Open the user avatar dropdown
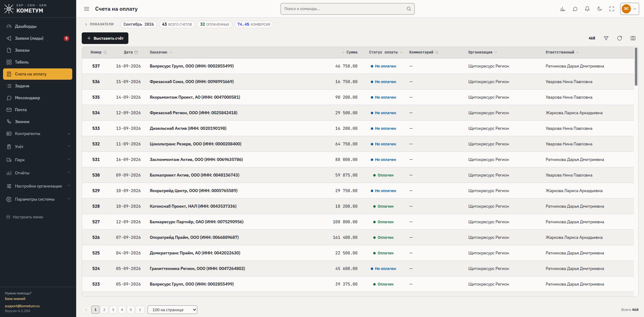Screen dimensions: 644x317 (x=630, y=9)
